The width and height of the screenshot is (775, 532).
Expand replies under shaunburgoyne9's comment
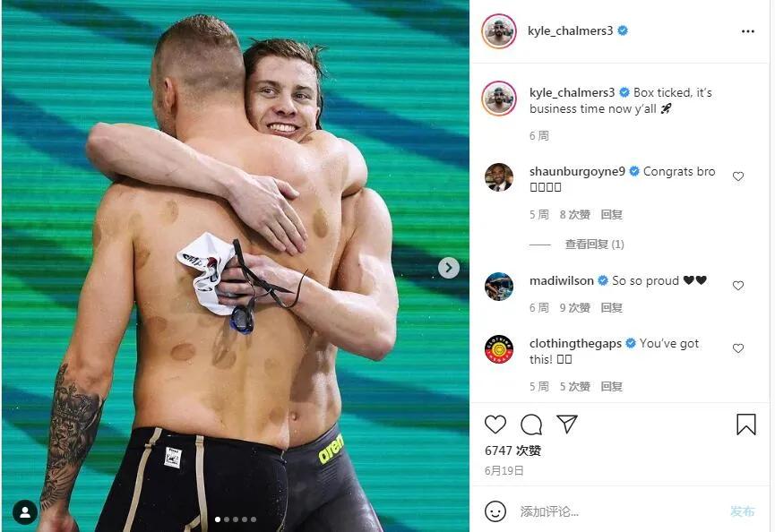594,244
